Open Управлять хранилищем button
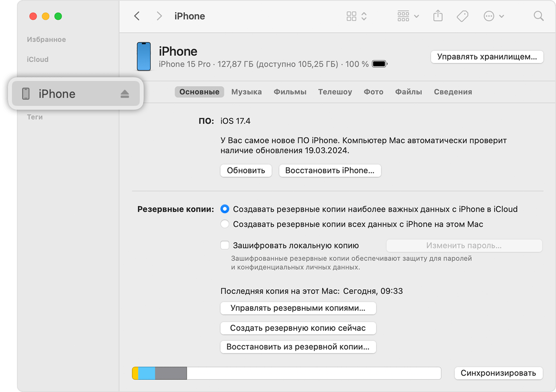Image resolution: width=556 pixels, height=392 pixels. coord(487,57)
